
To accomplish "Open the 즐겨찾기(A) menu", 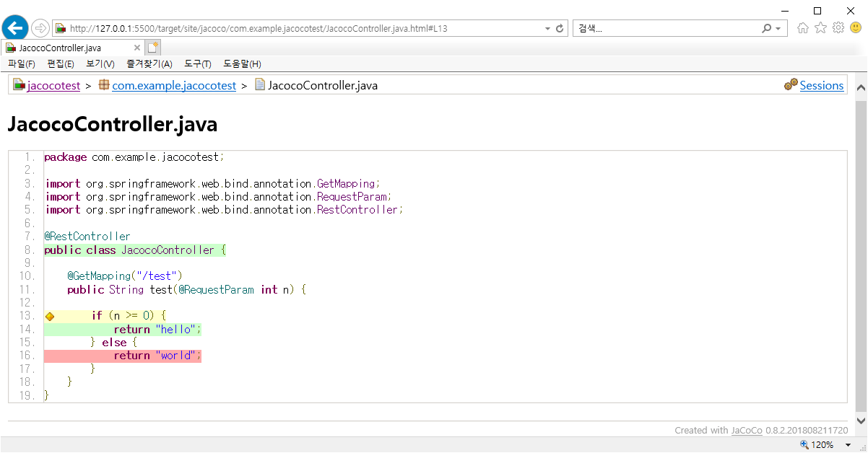I will [149, 64].
